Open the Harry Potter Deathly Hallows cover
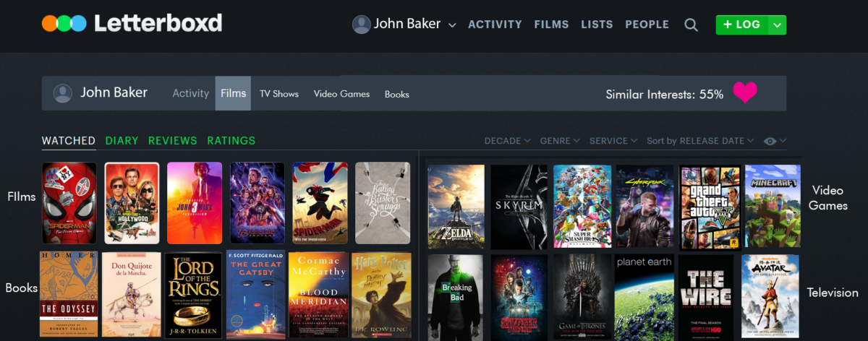The height and width of the screenshot is (341, 868). tap(381, 295)
